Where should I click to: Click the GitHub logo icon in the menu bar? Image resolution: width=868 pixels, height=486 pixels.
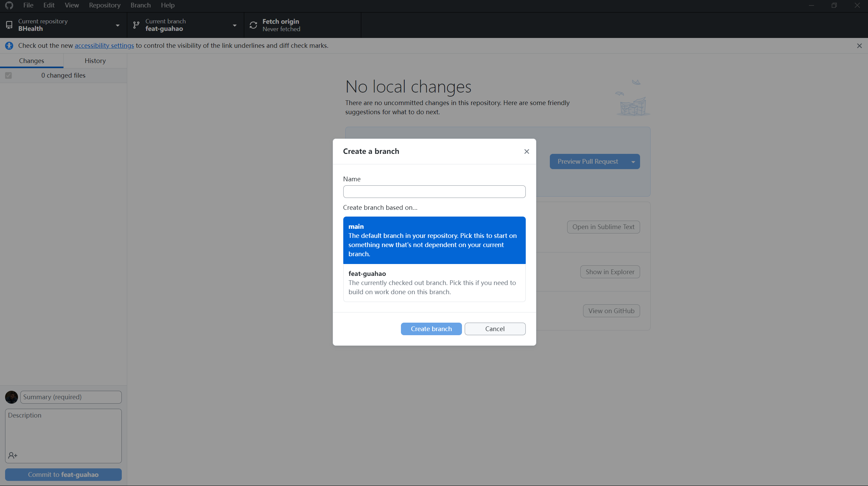tap(9, 5)
